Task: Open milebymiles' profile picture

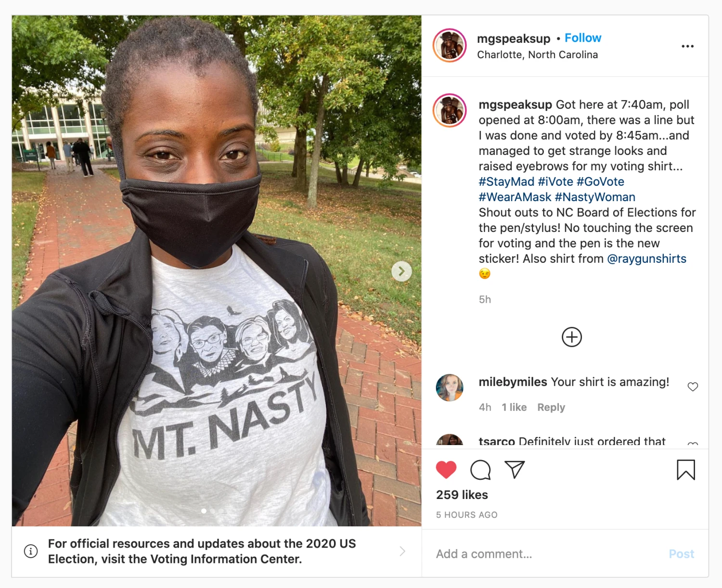Action: point(450,387)
